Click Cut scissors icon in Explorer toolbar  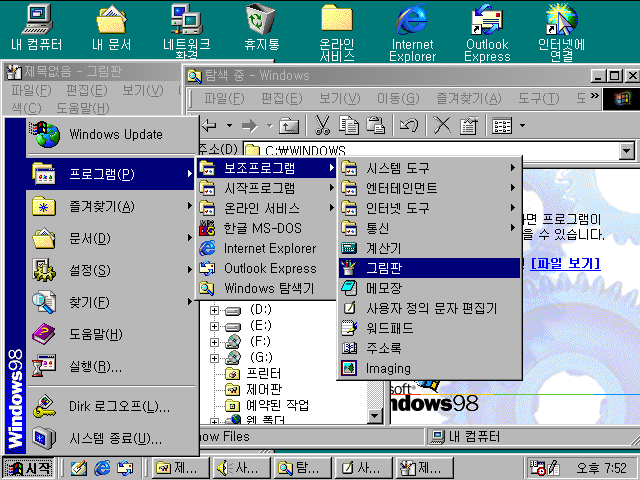point(322,125)
